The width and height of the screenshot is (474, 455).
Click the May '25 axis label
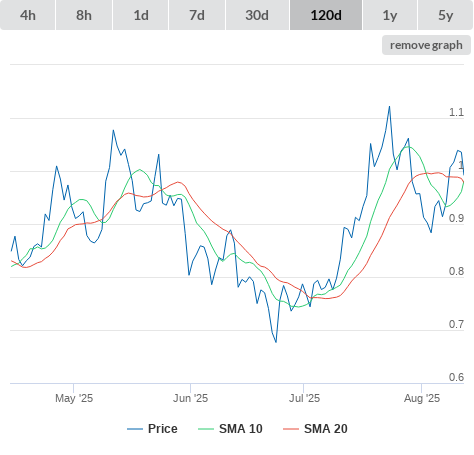pyautogui.click(x=74, y=398)
